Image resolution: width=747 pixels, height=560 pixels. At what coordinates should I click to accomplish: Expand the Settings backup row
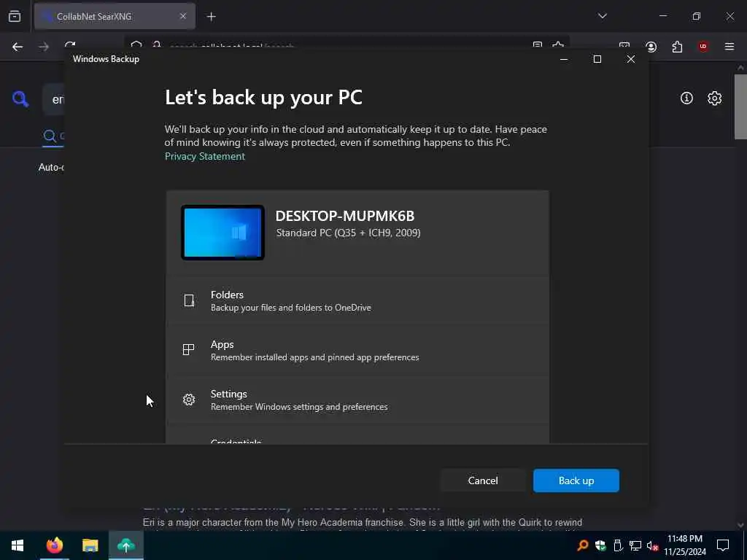coord(357,400)
